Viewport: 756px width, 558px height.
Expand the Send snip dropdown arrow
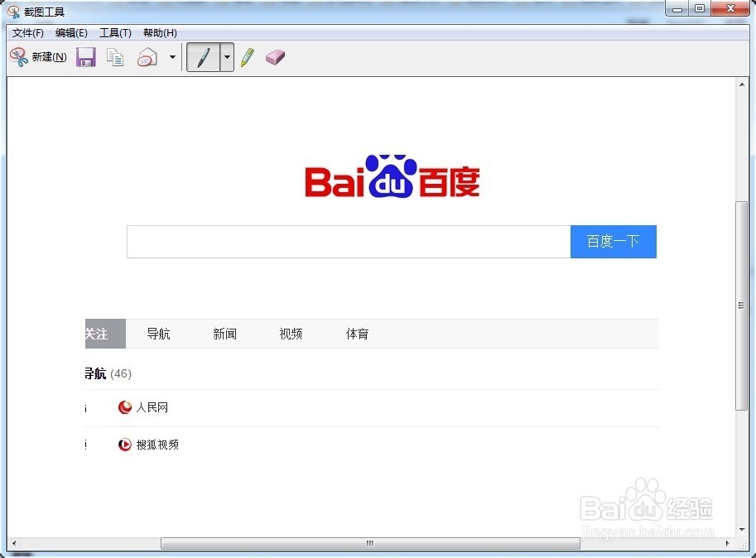click(x=172, y=57)
